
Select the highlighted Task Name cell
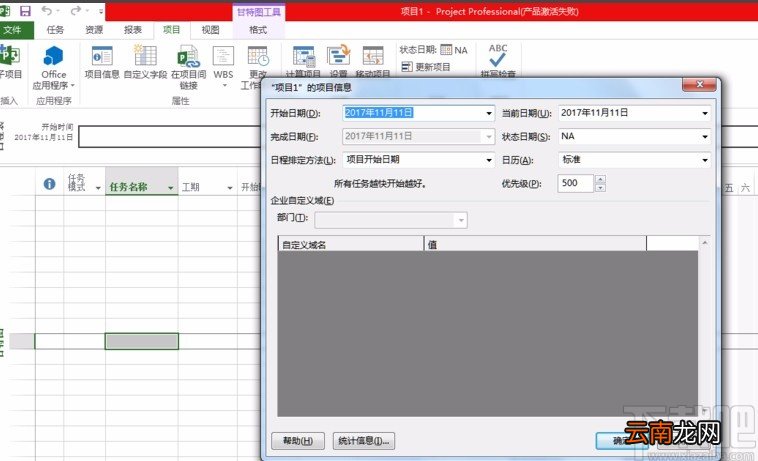[142, 341]
